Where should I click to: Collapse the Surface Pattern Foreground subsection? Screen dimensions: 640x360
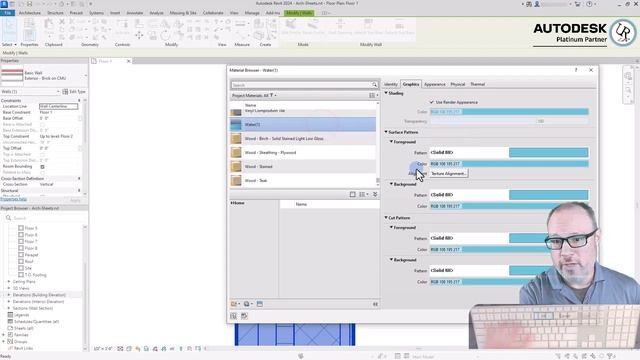(391, 142)
